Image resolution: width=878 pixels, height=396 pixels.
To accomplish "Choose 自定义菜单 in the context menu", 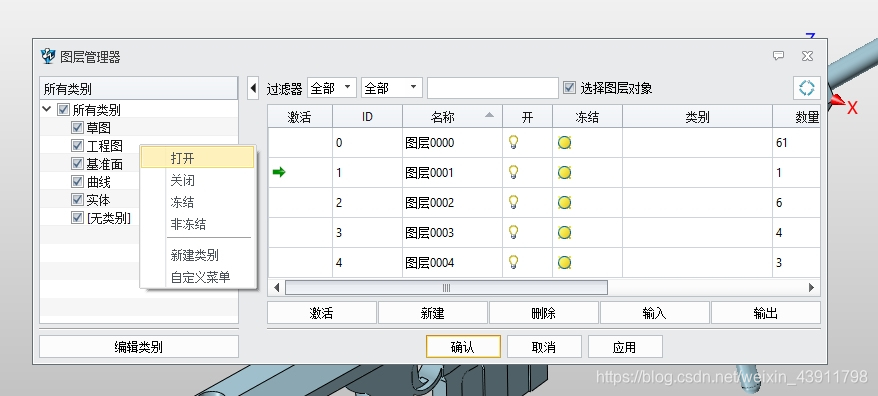I will 197,277.
